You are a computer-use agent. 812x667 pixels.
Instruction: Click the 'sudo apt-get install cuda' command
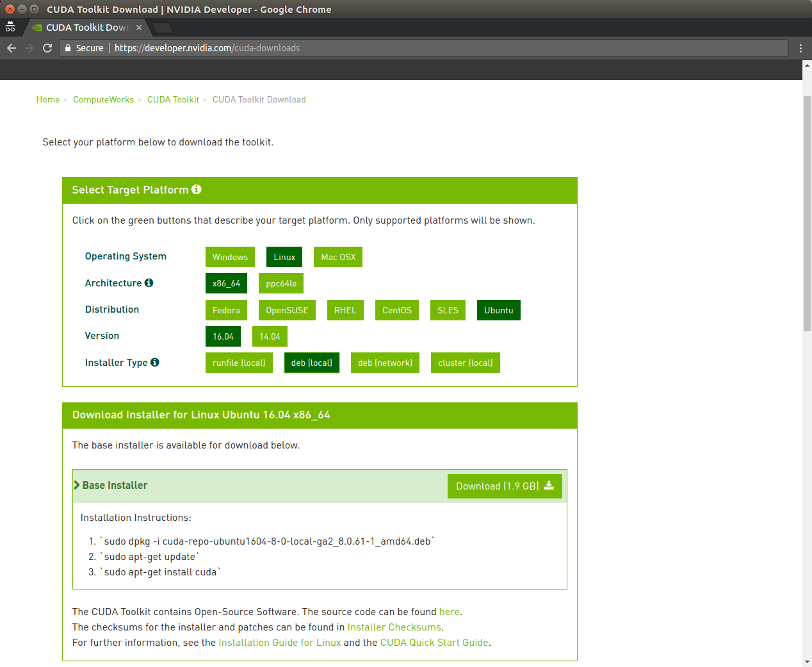click(x=160, y=572)
